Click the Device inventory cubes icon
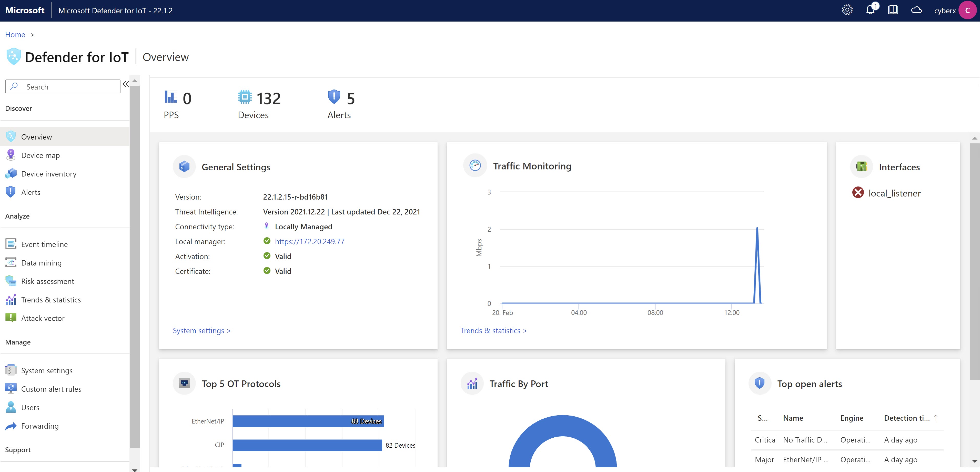The height and width of the screenshot is (472, 980). point(11,174)
